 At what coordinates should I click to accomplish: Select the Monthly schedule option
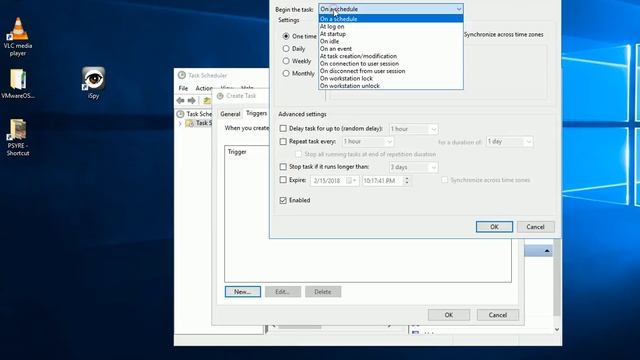point(286,73)
